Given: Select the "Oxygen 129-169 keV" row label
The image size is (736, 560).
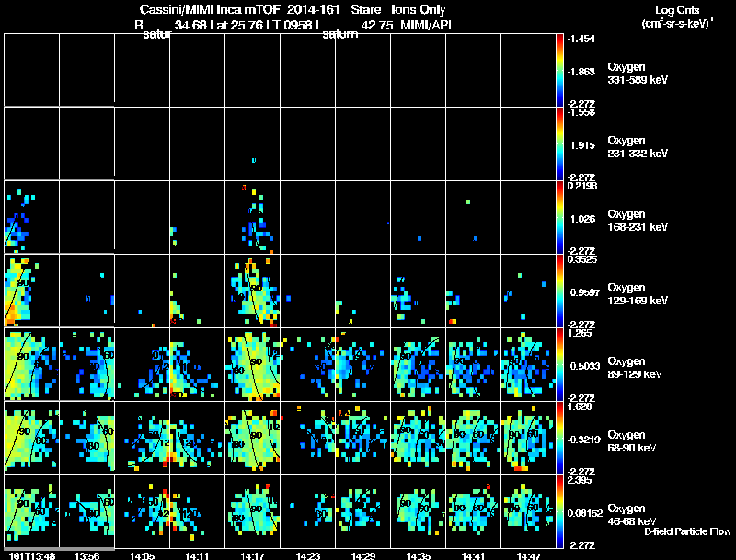Looking at the screenshot, I should [638, 294].
